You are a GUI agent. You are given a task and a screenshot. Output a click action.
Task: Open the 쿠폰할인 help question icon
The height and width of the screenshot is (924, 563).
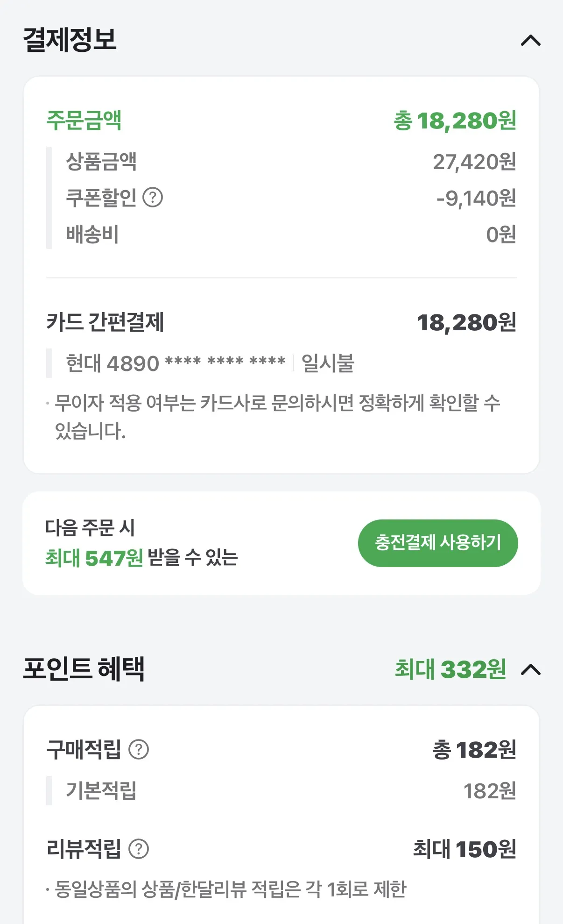point(153,198)
